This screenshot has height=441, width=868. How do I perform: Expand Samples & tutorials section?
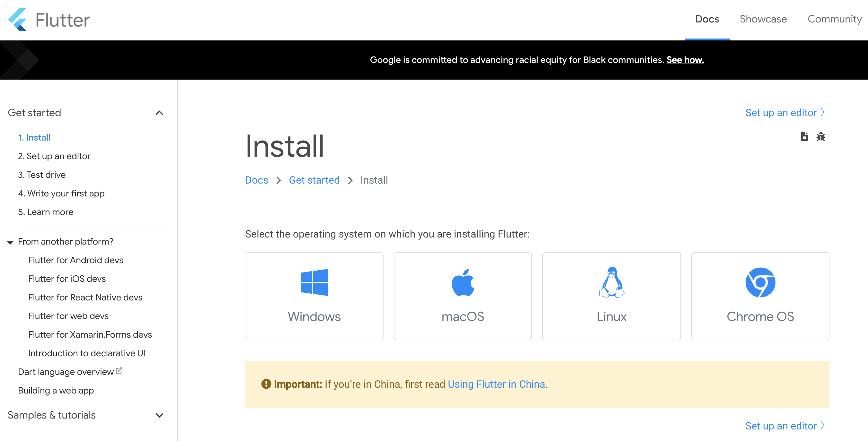tap(159, 415)
